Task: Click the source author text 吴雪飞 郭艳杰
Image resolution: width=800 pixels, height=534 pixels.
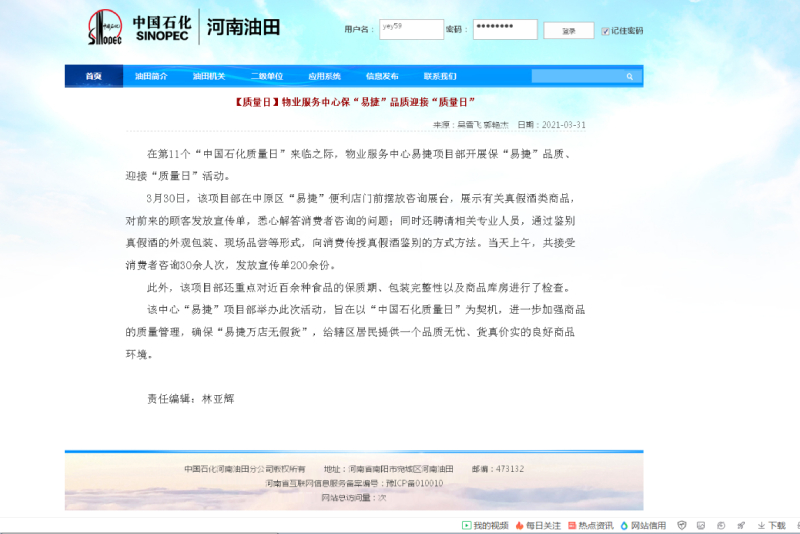Action: click(x=483, y=125)
